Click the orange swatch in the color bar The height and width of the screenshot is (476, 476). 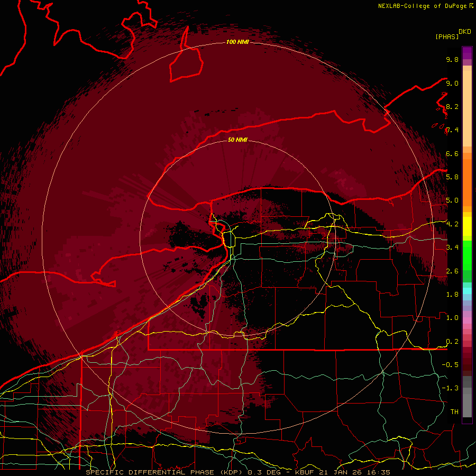(x=467, y=182)
